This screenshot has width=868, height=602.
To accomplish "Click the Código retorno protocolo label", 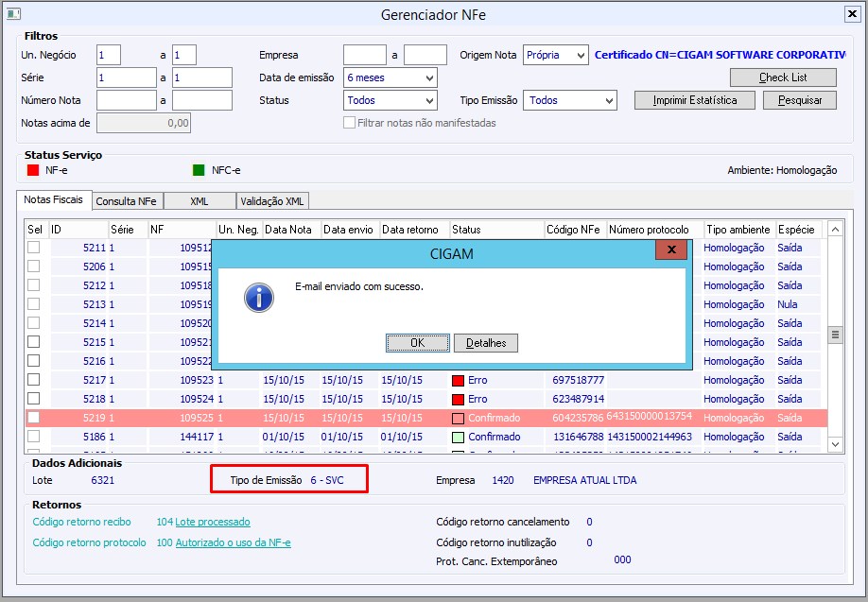I will tap(89, 542).
